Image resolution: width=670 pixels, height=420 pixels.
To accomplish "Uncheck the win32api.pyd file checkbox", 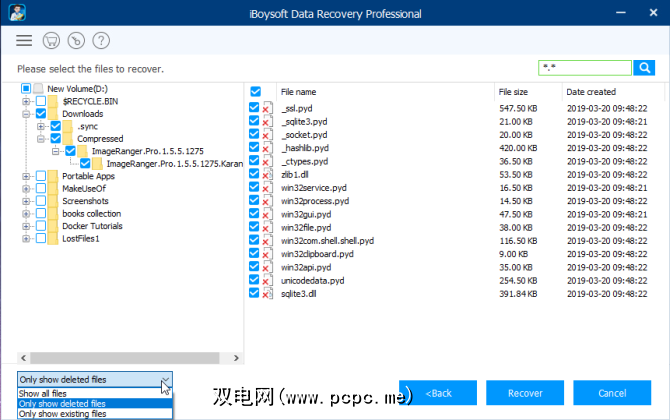I will coord(254,266).
